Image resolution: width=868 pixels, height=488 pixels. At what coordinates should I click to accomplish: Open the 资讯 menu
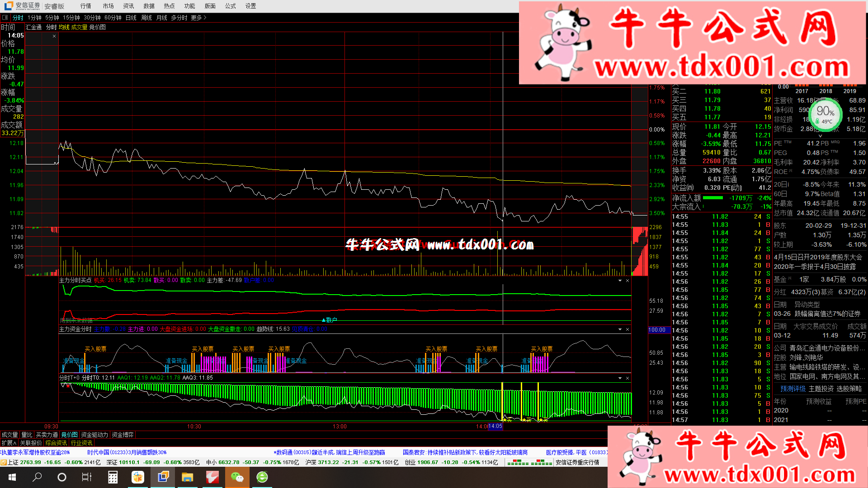coord(128,6)
